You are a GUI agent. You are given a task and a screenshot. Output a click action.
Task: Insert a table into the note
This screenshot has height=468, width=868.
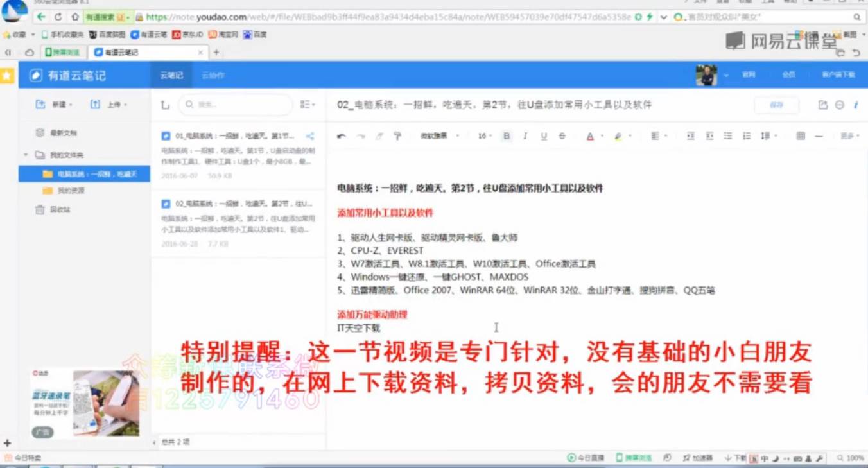(x=800, y=135)
